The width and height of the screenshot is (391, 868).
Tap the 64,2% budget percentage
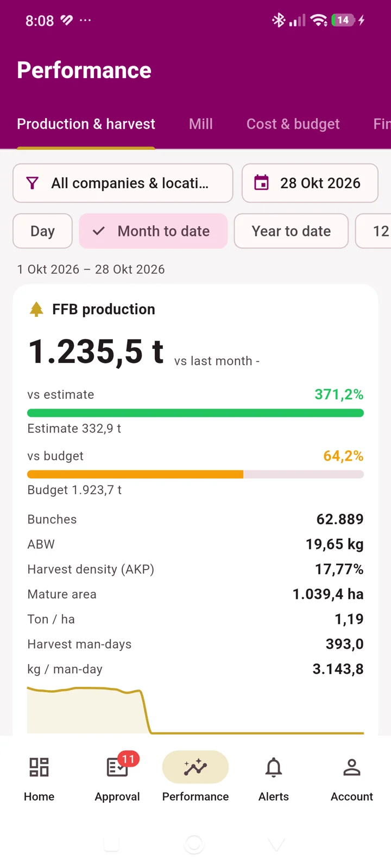[x=343, y=456]
